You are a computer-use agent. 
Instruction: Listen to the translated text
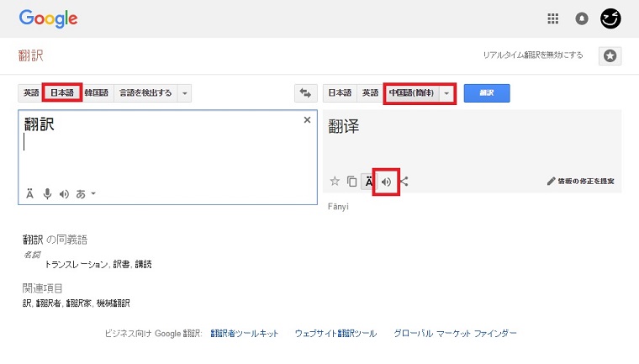[x=386, y=182]
